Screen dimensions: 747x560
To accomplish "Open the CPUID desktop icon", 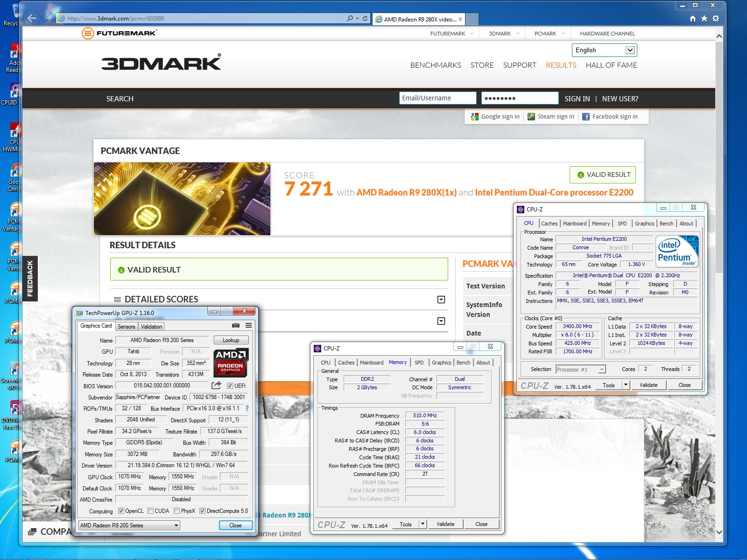I will [11, 94].
